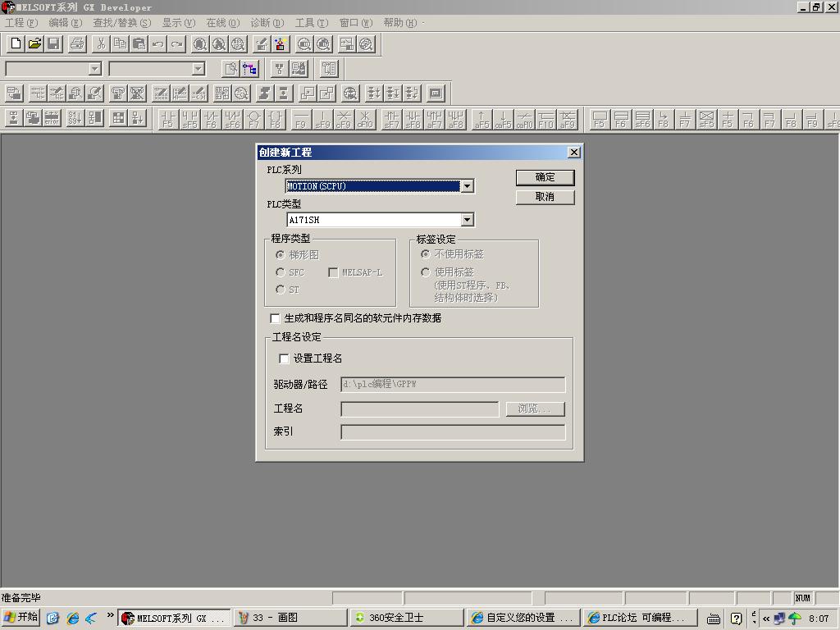Click the Undo arrow icon
Screen dimensions: 840x630
coord(158,44)
